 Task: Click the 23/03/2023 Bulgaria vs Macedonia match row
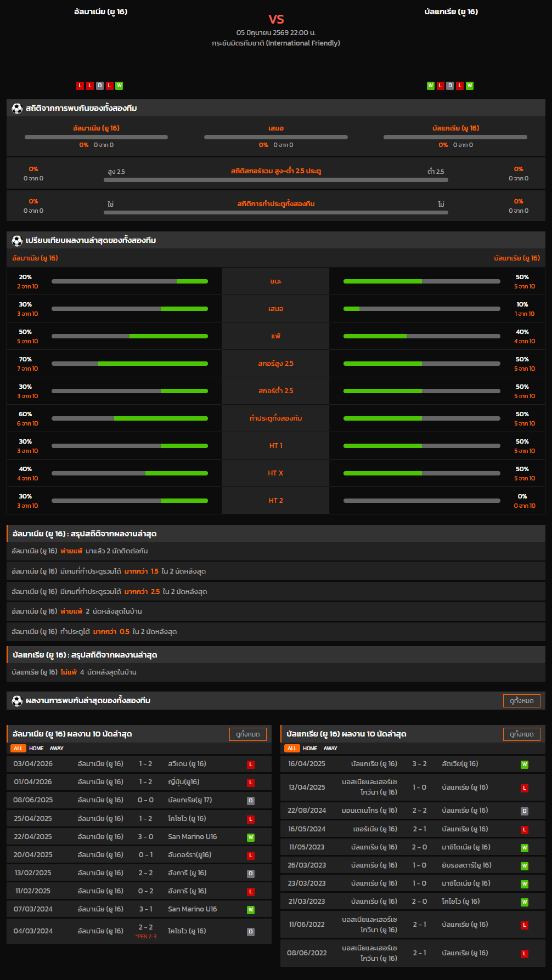coord(413,884)
